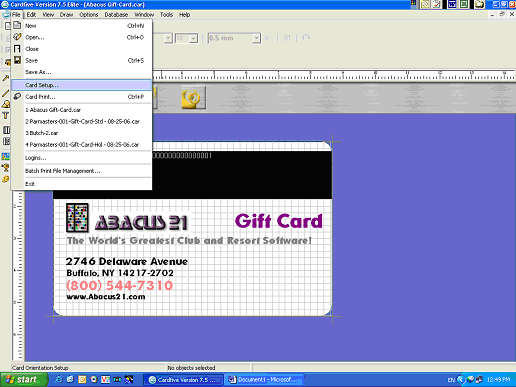Click the open folder icon beside Open

pos(17,37)
